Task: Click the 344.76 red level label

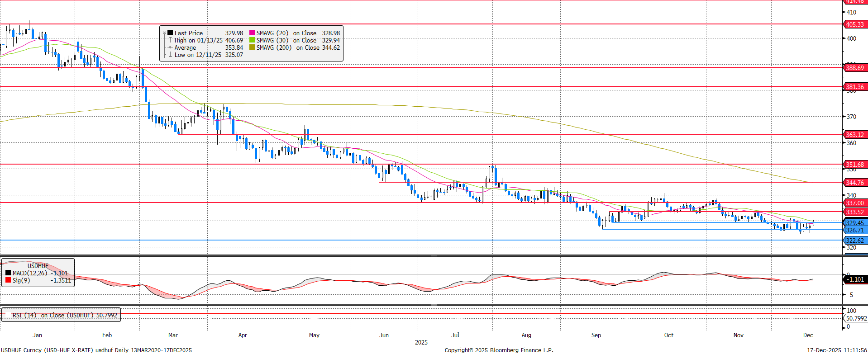Action: click(855, 183)
